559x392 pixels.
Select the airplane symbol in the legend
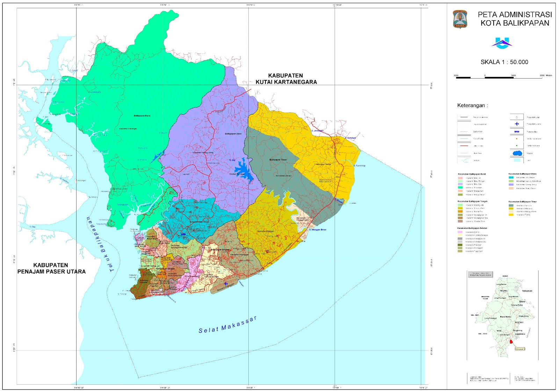pos(517,124)
